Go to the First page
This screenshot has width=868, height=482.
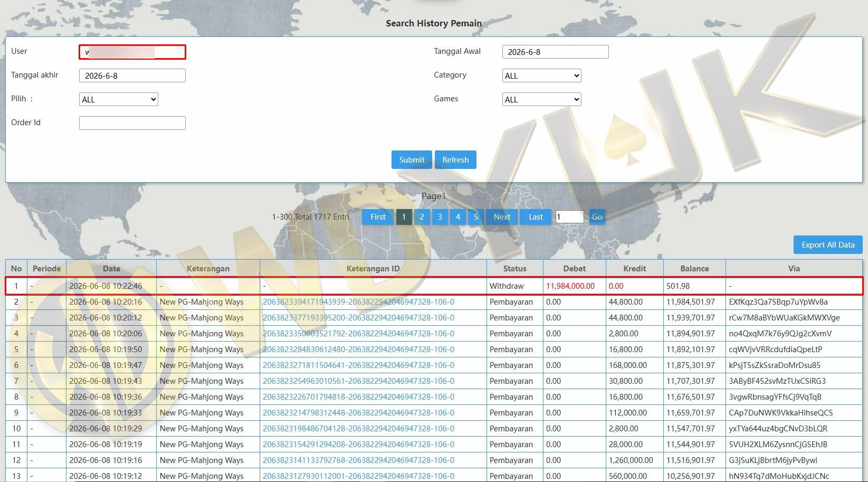[378, 217]
